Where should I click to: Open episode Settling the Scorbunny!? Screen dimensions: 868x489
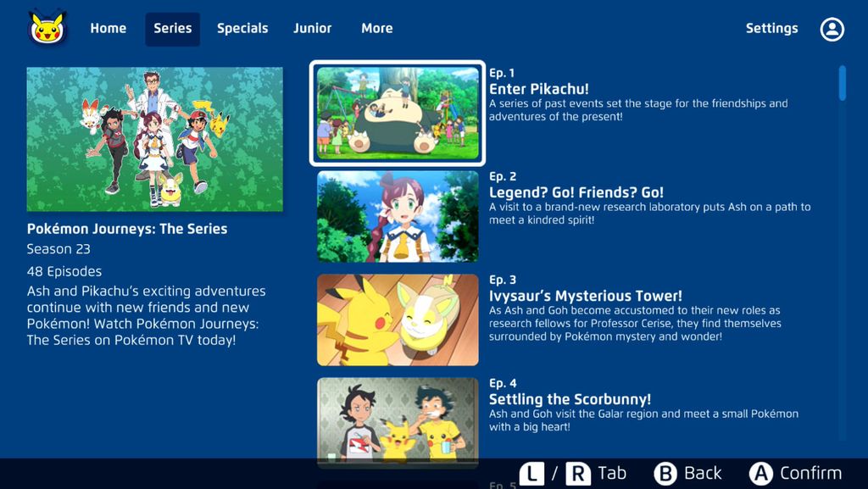click(x=571, y=399)
